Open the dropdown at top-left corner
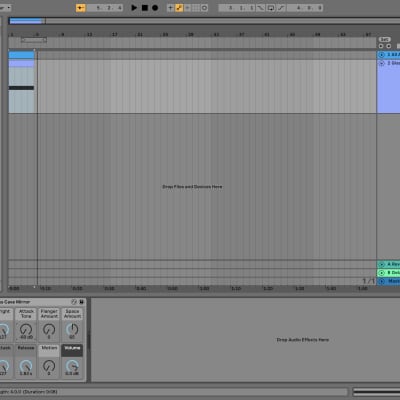400x400 pixels. (6, 8)
